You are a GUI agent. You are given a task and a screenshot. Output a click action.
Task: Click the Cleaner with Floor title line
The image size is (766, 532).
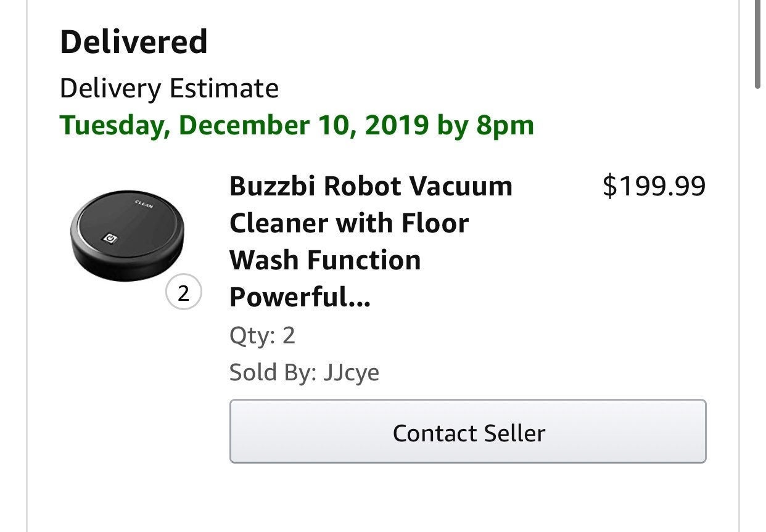(x=349, y=223)
